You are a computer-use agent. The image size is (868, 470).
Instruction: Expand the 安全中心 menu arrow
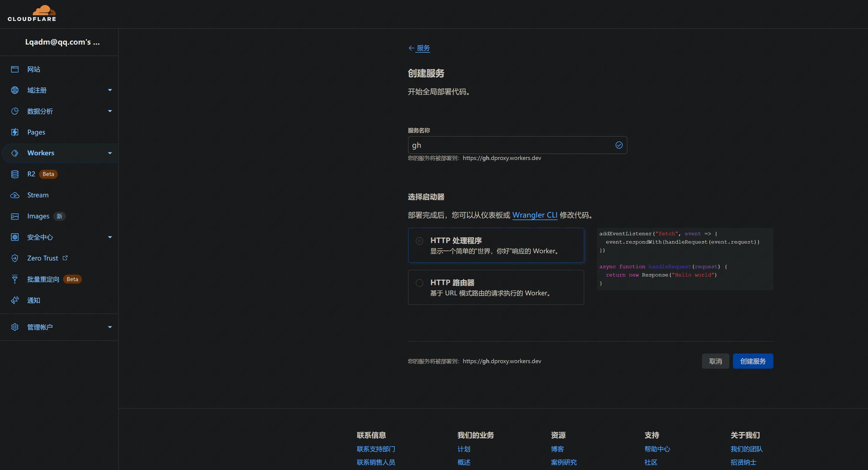[110, 237]
